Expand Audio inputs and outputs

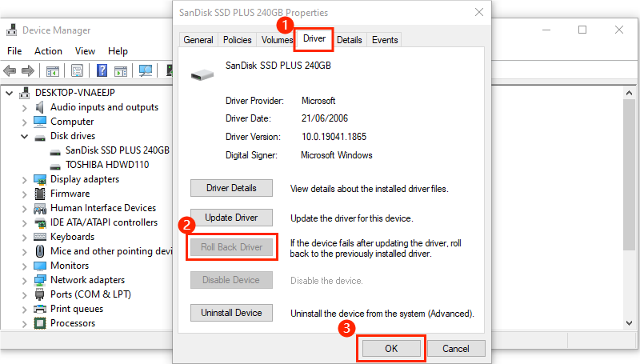click(25, 108)
